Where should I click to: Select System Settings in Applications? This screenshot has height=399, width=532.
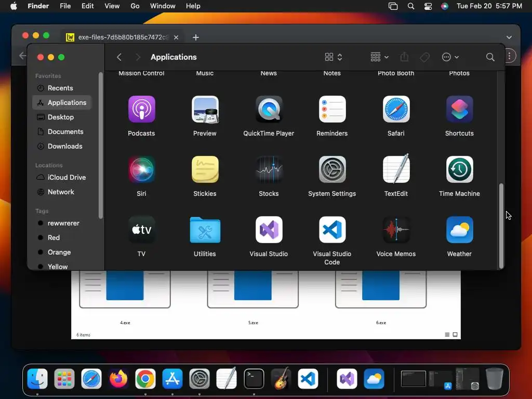click(x=332, y=169)
